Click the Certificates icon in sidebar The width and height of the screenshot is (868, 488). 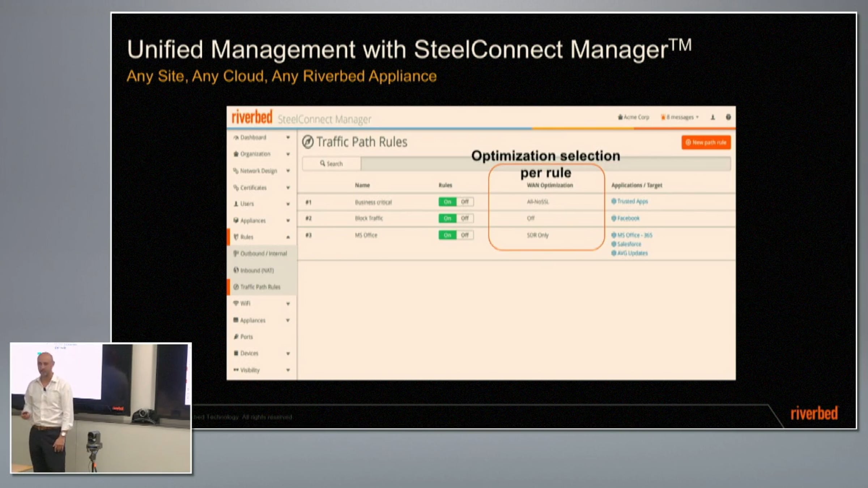pos(236,188)
